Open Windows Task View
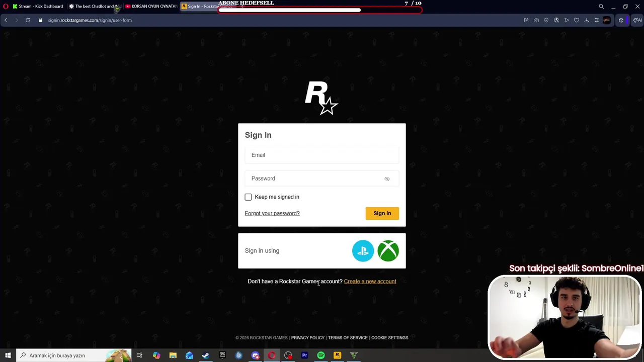Image resolution: width=644 pixels, height=362 pixels. pos(139,355)
